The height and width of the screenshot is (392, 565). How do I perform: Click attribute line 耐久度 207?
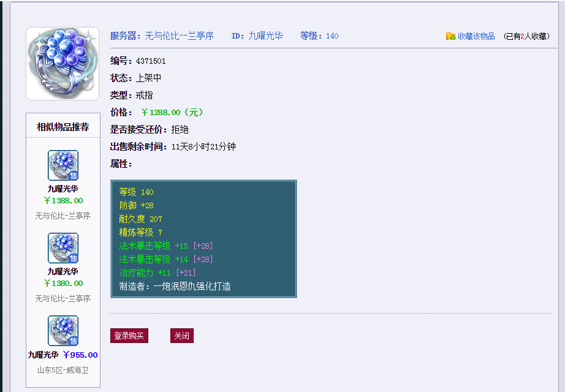(140, 219)
